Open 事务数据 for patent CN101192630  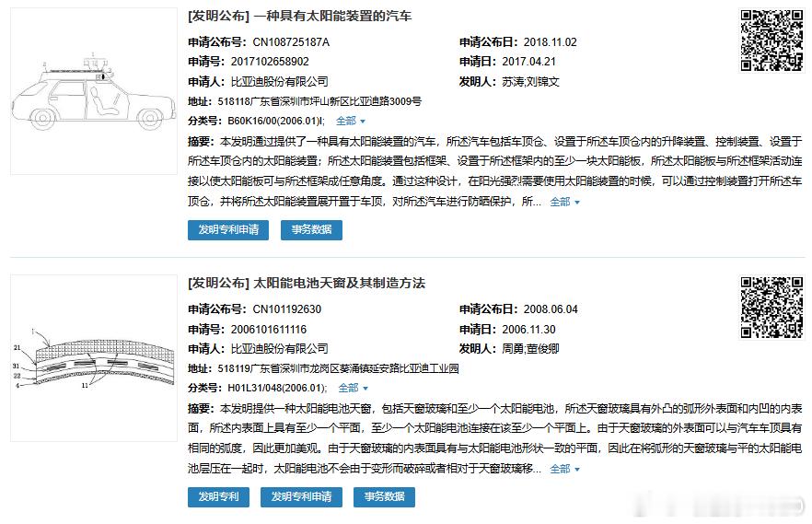click(384, 497)
